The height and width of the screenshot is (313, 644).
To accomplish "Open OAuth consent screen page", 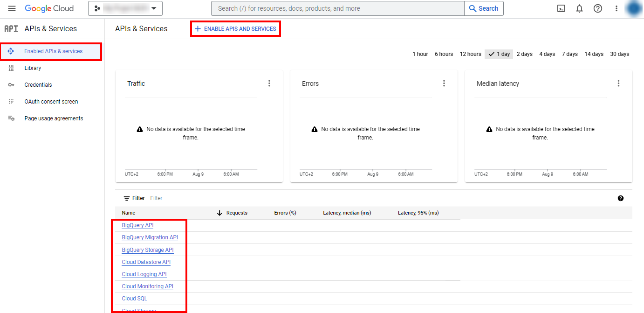I will 51,102.
